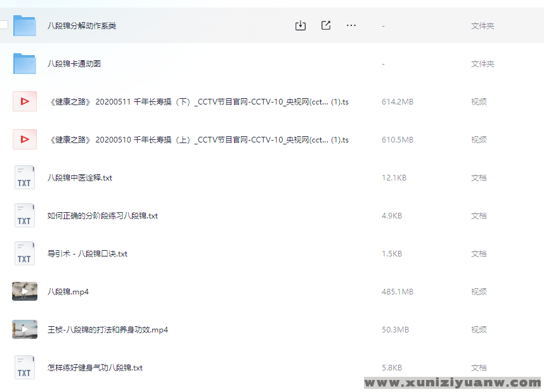
Task: Tick the checkbox beside 八段锦分解动作系类 folder
Action: [4, 25]
